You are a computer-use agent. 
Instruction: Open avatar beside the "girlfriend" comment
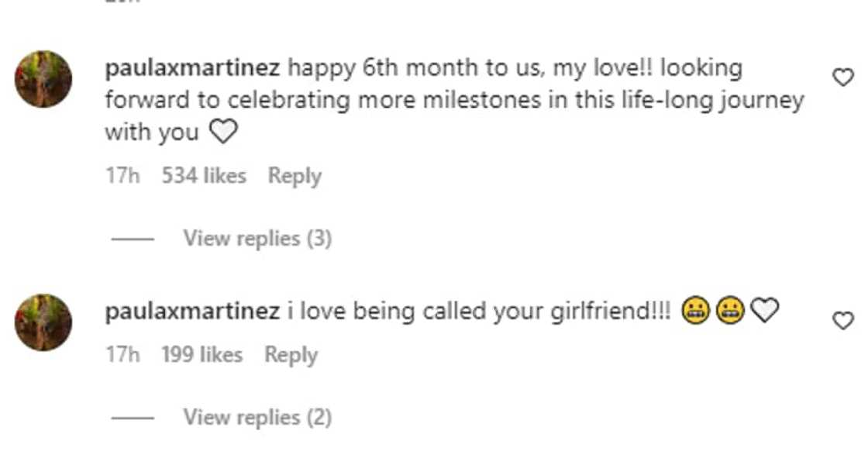click(x=43, y=322)
